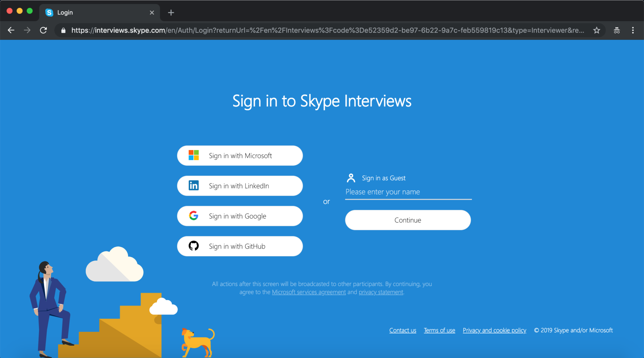
Task: Focus the 'Please enter your name' field
Action: point(408,192)
